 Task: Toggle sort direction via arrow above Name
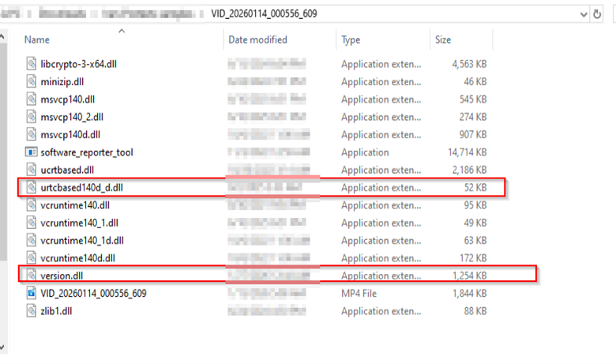pyautogui.click(x=121, y=32)
